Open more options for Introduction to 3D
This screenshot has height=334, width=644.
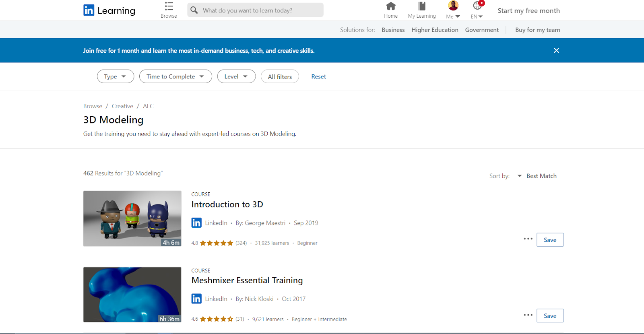point(528,239)
